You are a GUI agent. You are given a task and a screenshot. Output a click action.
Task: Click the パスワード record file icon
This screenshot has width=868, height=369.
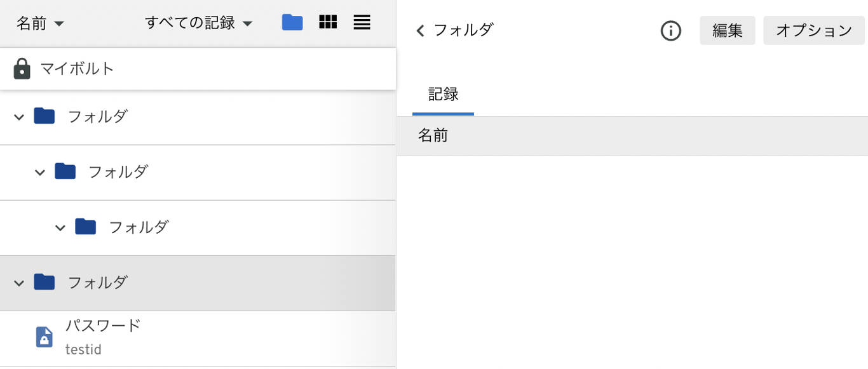coord(44,337)
